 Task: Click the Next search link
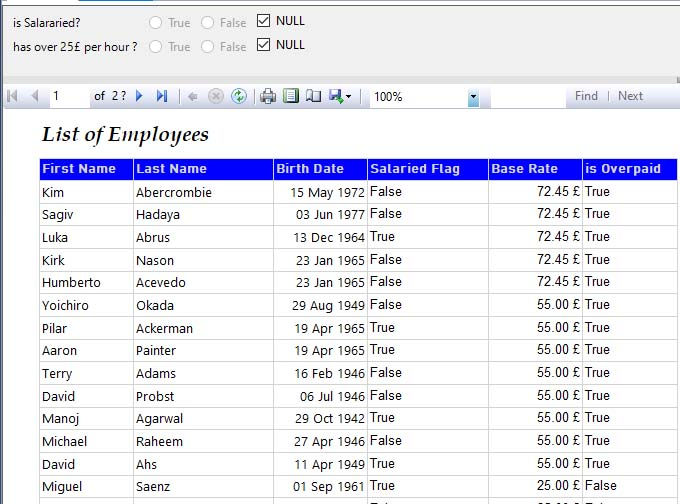coord(630,96)
